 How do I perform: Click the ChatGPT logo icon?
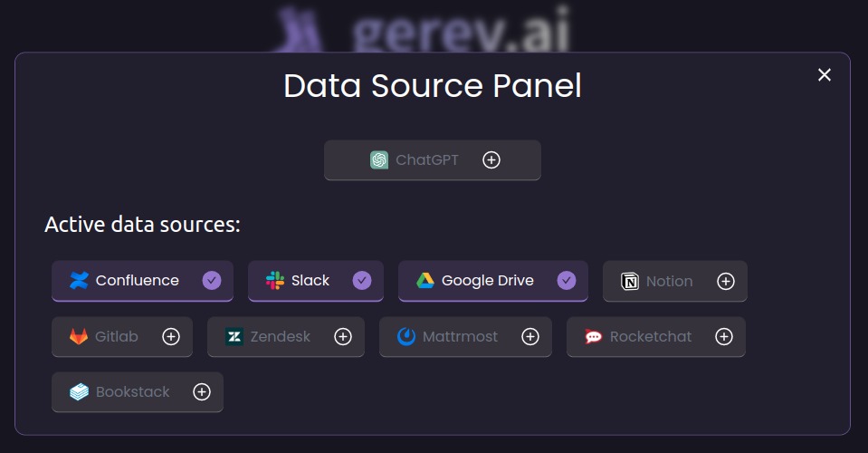(x=379, y=160)
